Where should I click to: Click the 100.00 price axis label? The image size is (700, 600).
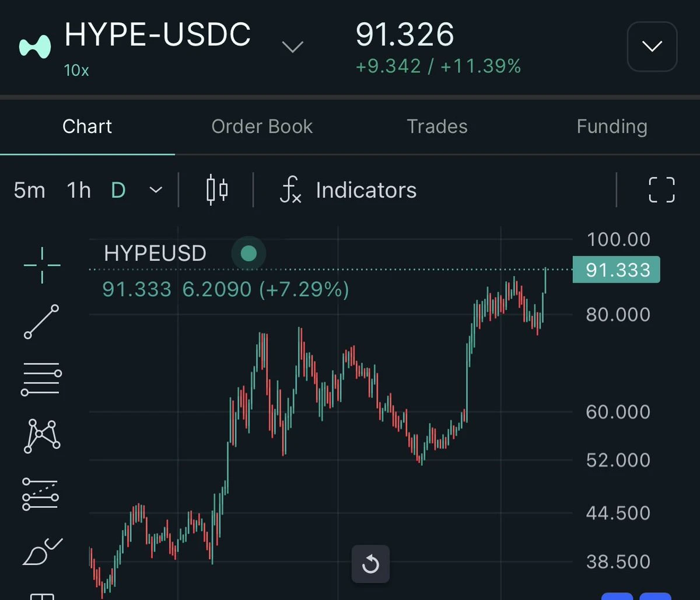(618, 239)
